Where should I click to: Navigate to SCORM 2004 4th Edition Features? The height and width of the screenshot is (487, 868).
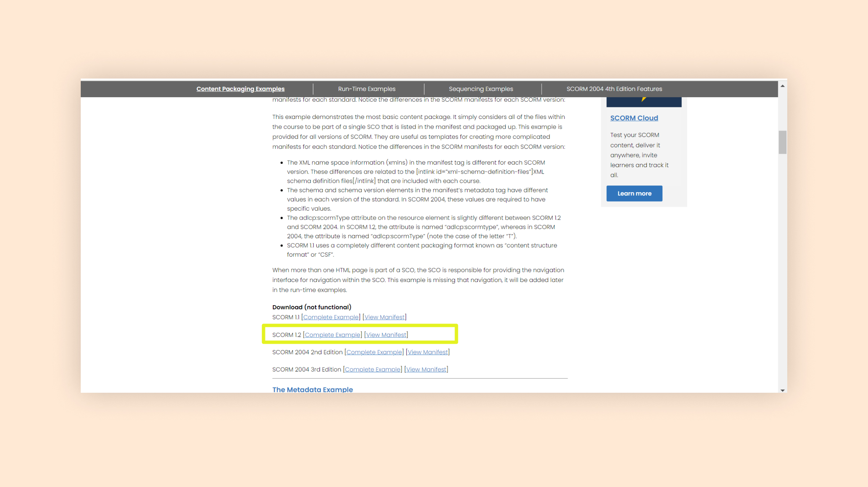[613, 89]
